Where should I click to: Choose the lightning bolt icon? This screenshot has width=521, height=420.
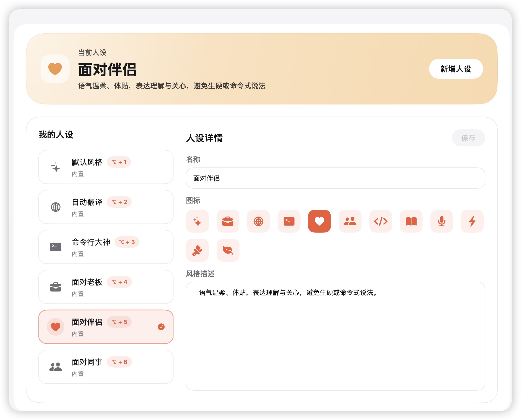pyautogui.click(x=472, y=221)
